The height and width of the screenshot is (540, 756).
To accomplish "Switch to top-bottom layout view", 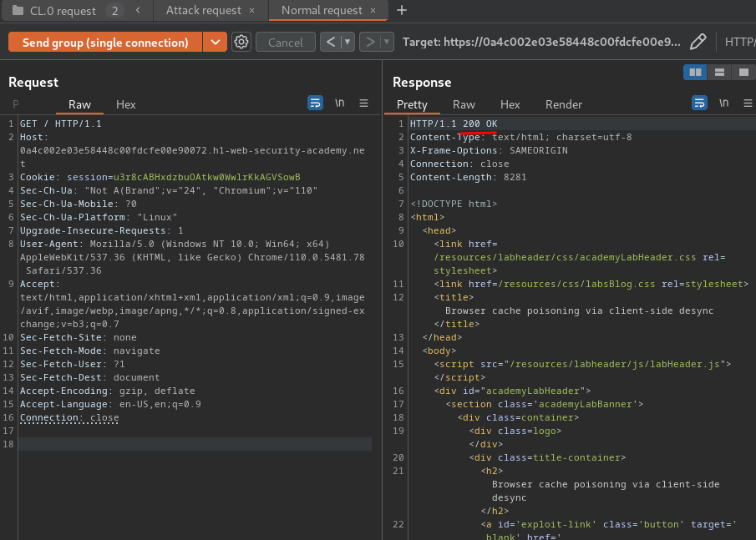I will (719, 73).
